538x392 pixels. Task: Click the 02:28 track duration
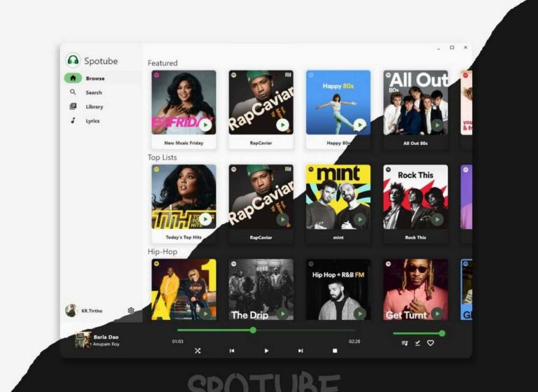354,341
